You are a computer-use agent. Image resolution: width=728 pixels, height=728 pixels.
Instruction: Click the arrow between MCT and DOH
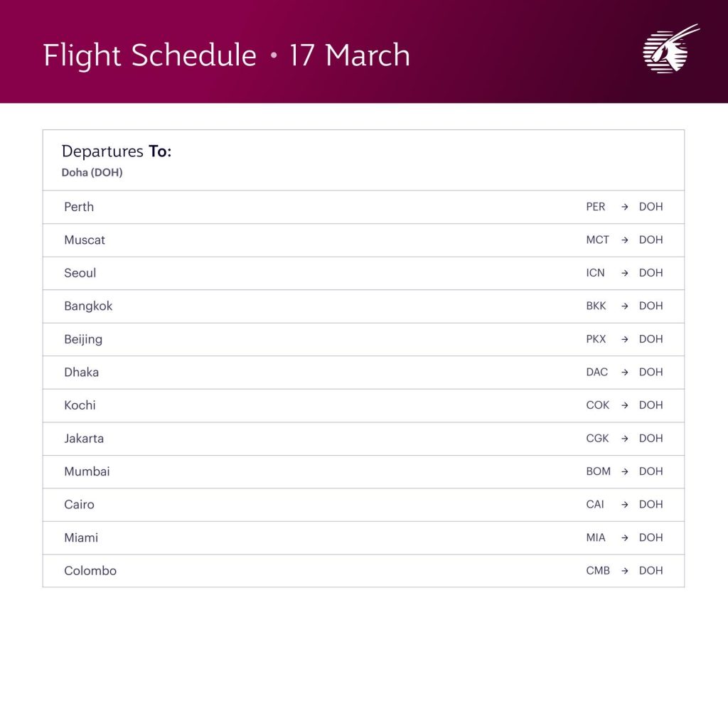tap(625, 240)
